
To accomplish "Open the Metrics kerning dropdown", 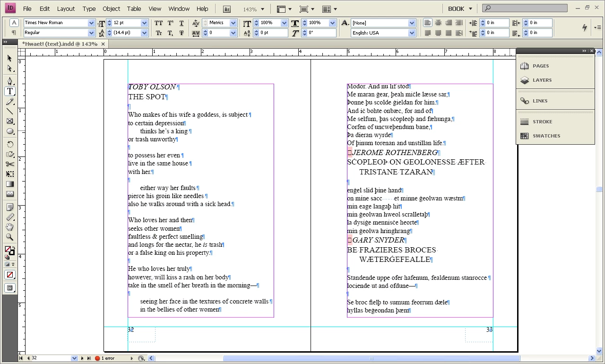I will (233, 23).
